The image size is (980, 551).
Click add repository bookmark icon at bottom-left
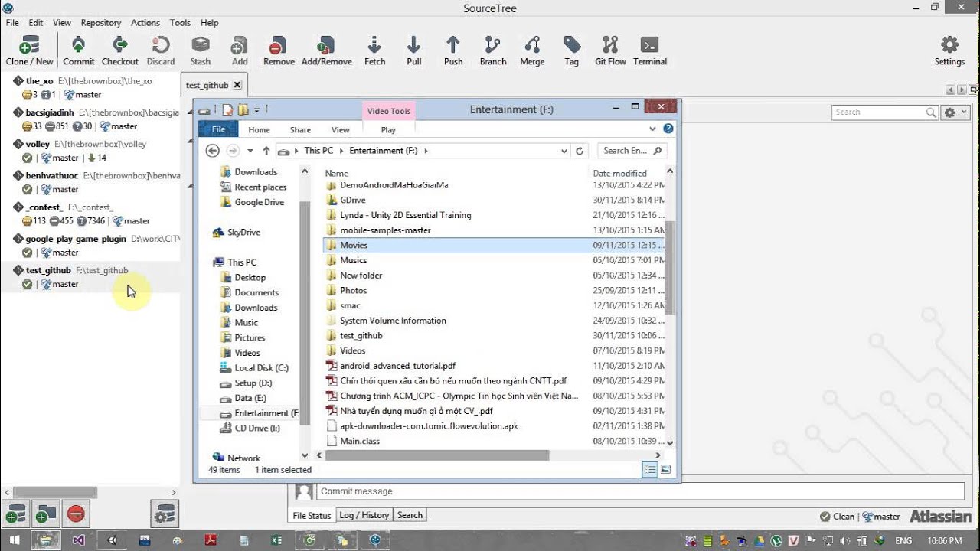(15, 514)
